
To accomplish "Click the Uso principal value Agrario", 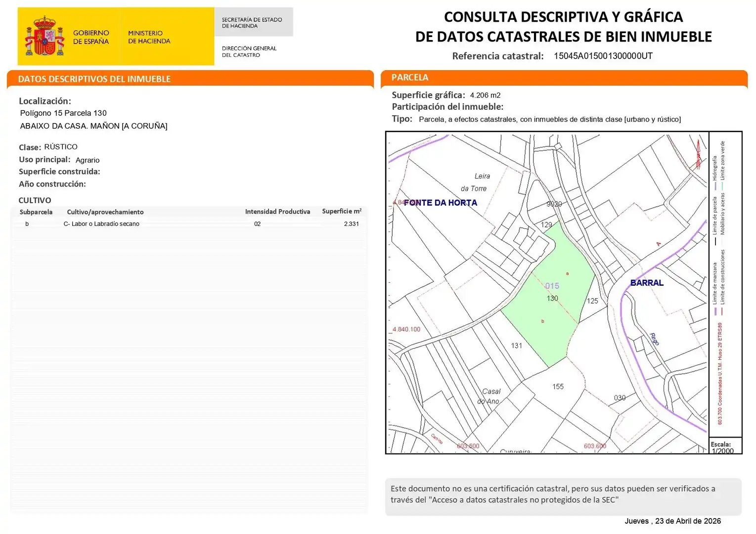I will click(x=88, y=160).
